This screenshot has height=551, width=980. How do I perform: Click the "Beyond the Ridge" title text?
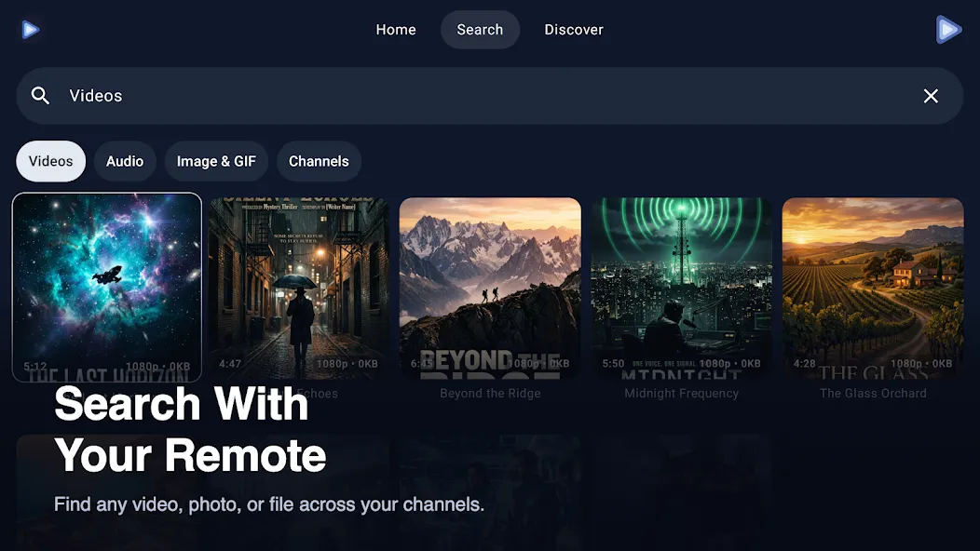(490, 394)
